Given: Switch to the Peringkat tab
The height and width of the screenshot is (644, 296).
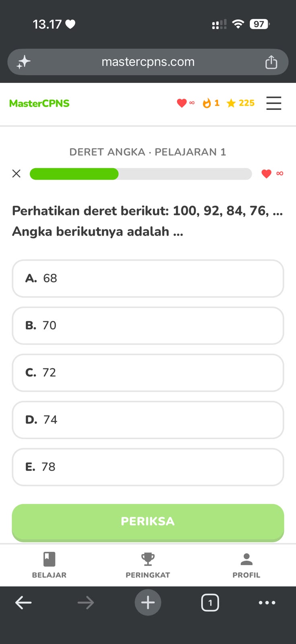Looking at the screenshot, I should [148, 565].
